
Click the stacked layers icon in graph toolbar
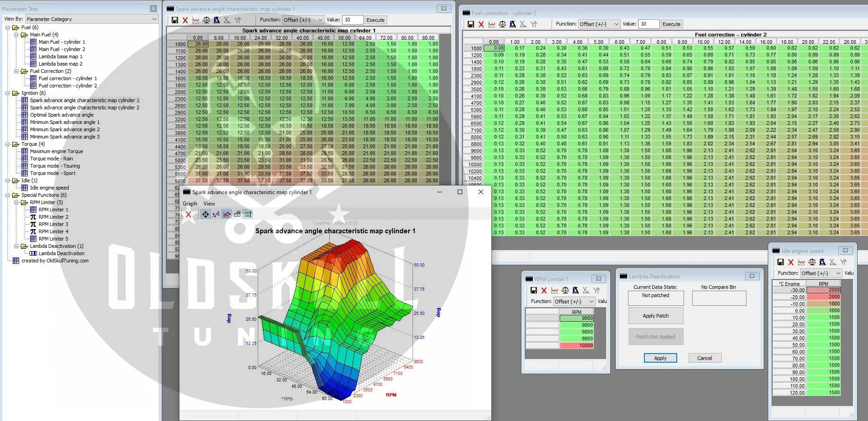(x=237, y=214)
